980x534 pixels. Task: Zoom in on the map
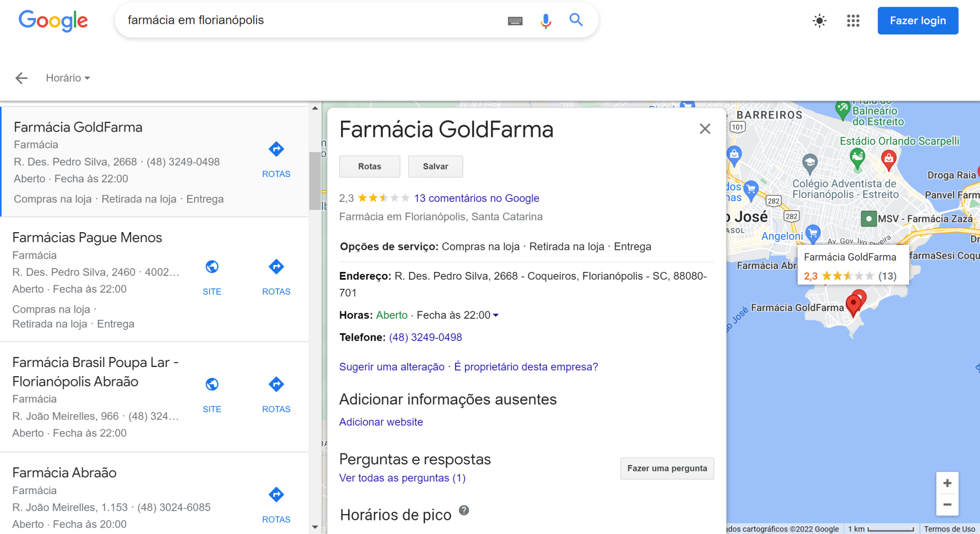tap(947, 483)
